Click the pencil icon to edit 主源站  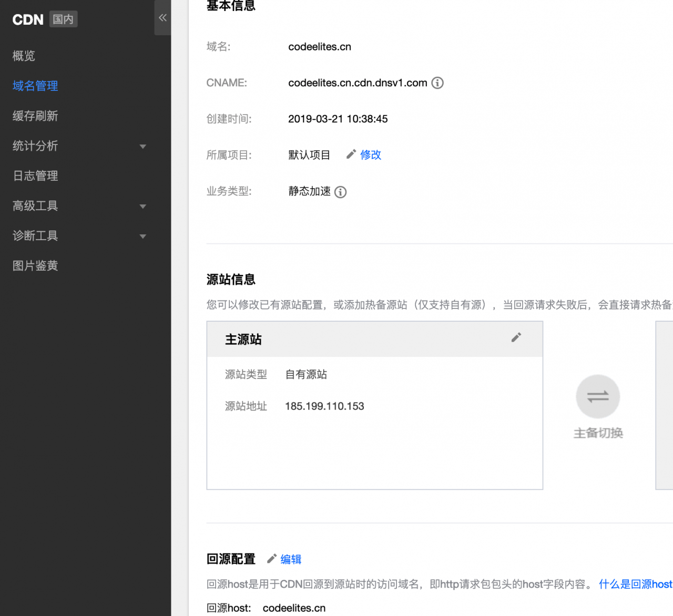click(516, 338)
